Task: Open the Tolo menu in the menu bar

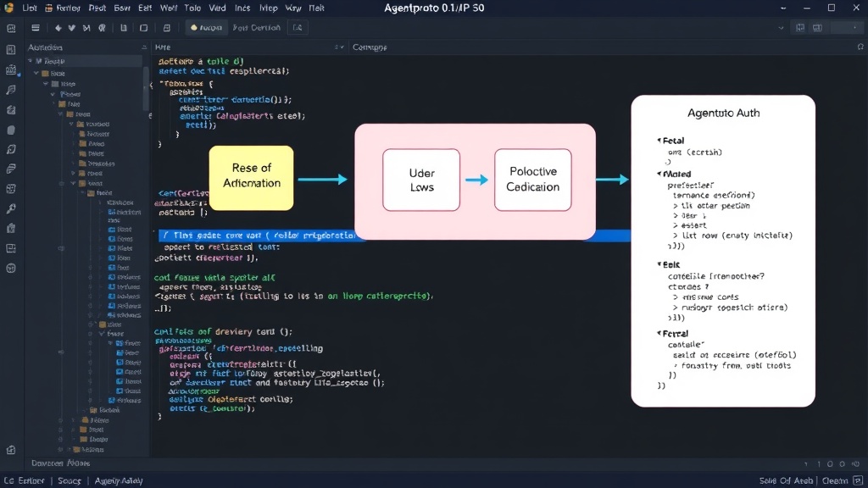Action: tap(192, 8)
